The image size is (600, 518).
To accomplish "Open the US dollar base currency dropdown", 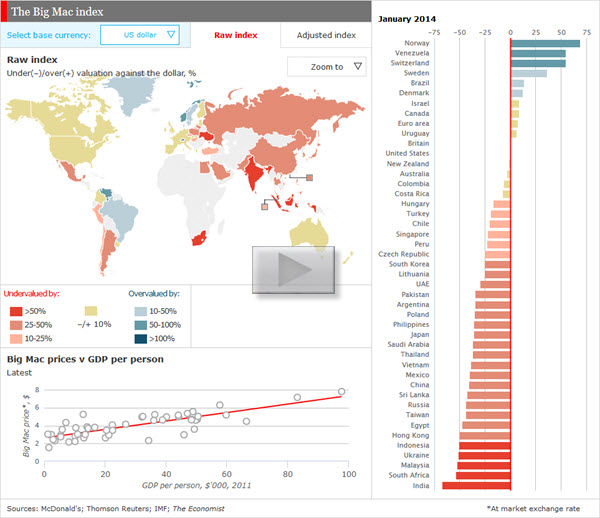I will 140,36.
